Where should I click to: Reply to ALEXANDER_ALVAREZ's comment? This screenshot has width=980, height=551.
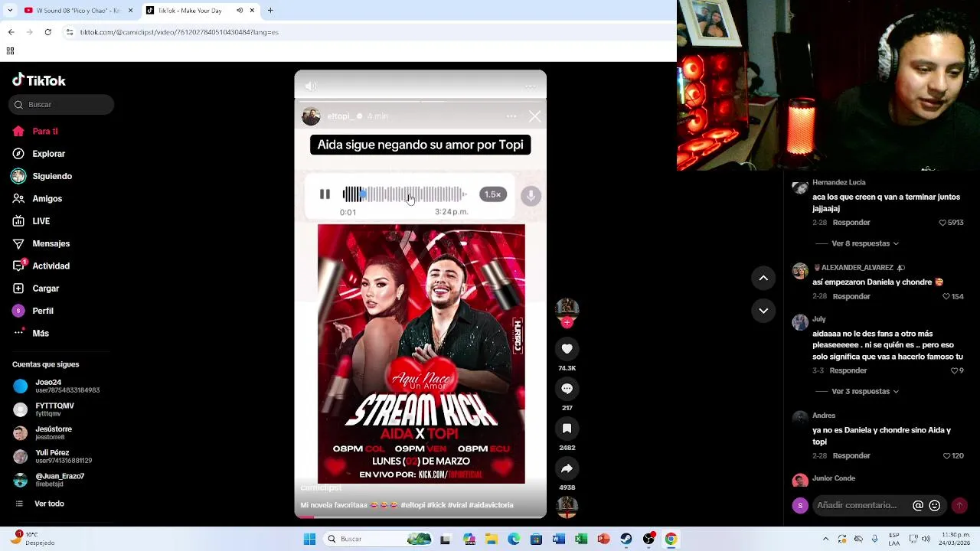coord(851,296)
